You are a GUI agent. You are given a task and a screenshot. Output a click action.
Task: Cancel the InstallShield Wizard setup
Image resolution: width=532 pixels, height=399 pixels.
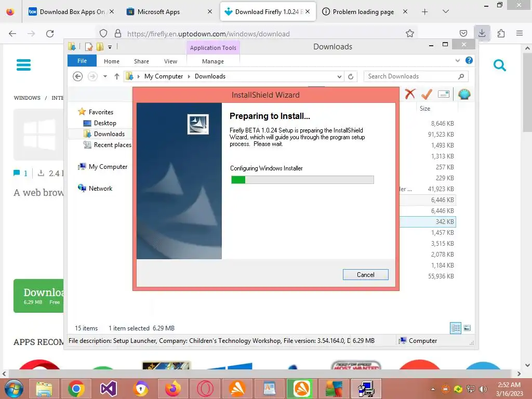pos(365,274)
